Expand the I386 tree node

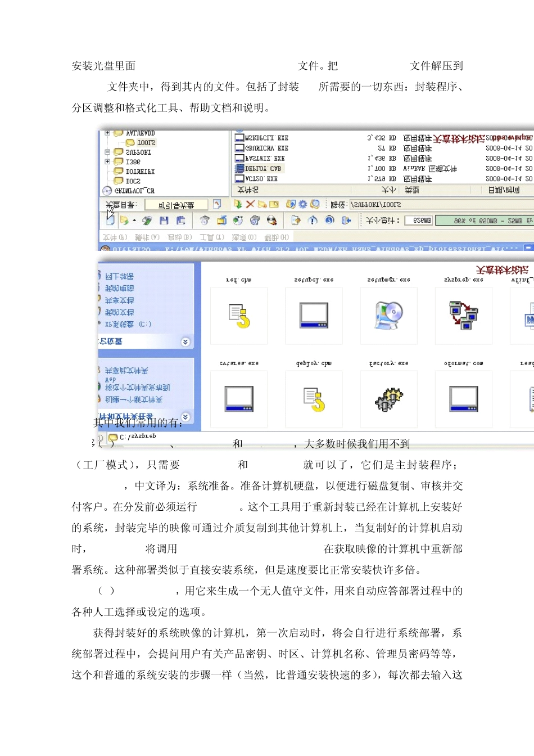107,161
